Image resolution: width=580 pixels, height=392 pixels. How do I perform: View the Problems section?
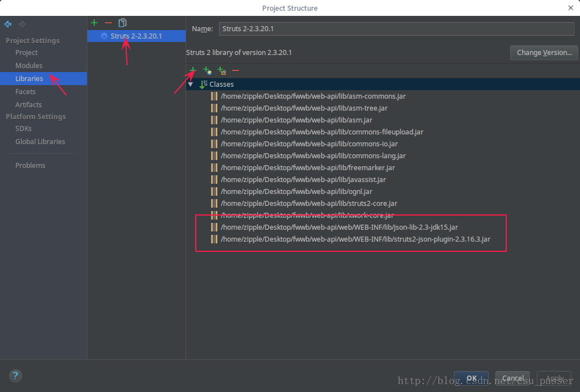click(30, 165)
